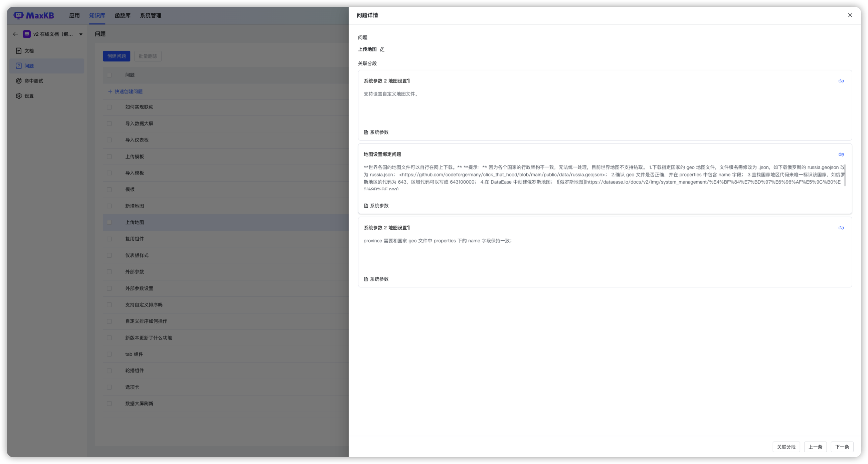868x464 pixels.
Task: Go back using the left arrow icon
Action: point(15,34)
